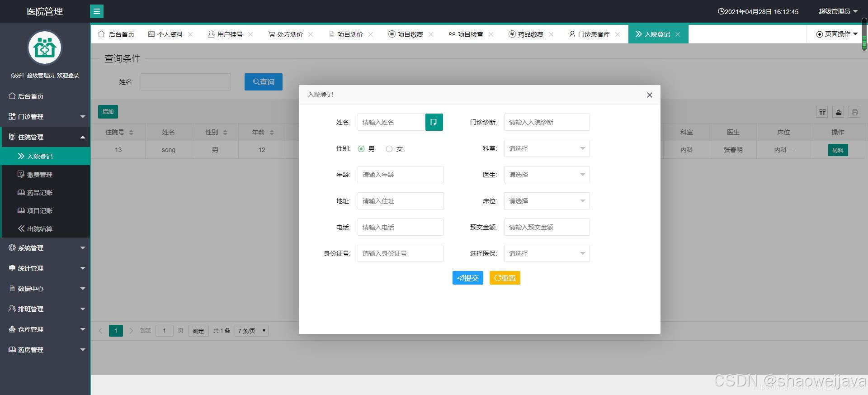Click the table print icon
Image resolution: width=868 pixels, height=395 pixels.
[854, 112]
